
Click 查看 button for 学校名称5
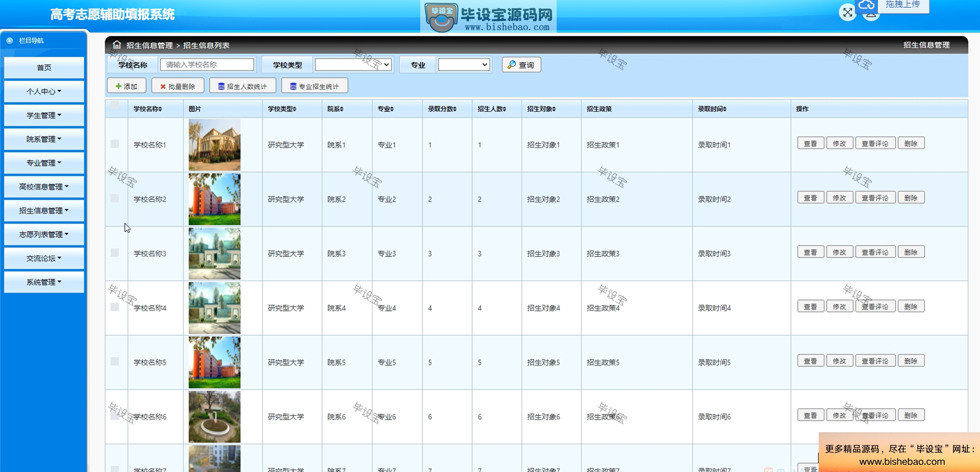click(810, 361)
